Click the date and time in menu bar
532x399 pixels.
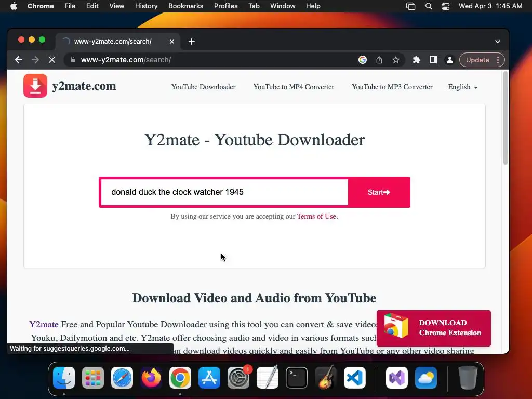(490, 6)
